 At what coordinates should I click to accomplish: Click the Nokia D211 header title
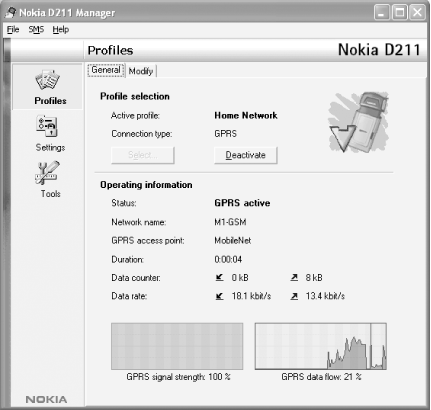pos(379,50)
